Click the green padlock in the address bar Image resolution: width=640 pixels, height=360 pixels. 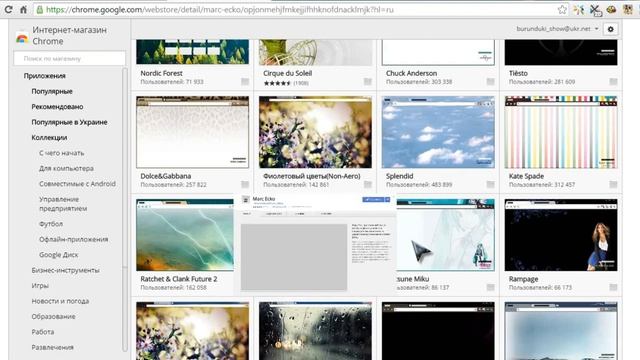click(x=40, y=9)
